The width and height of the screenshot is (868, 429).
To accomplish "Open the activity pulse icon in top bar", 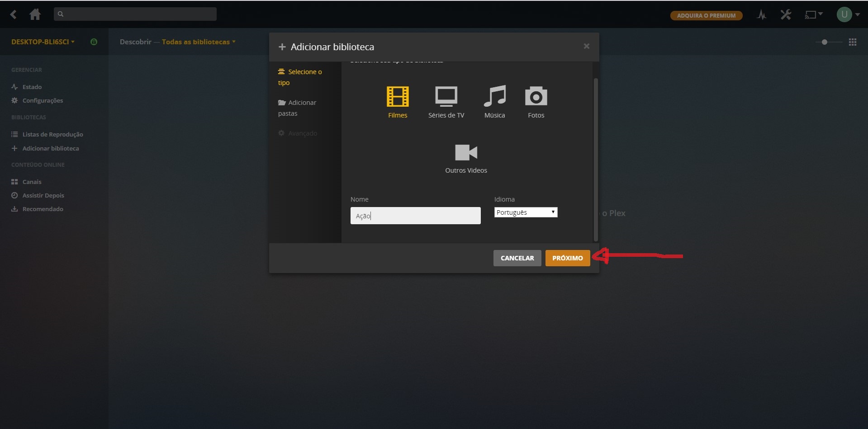I will 762,15.
